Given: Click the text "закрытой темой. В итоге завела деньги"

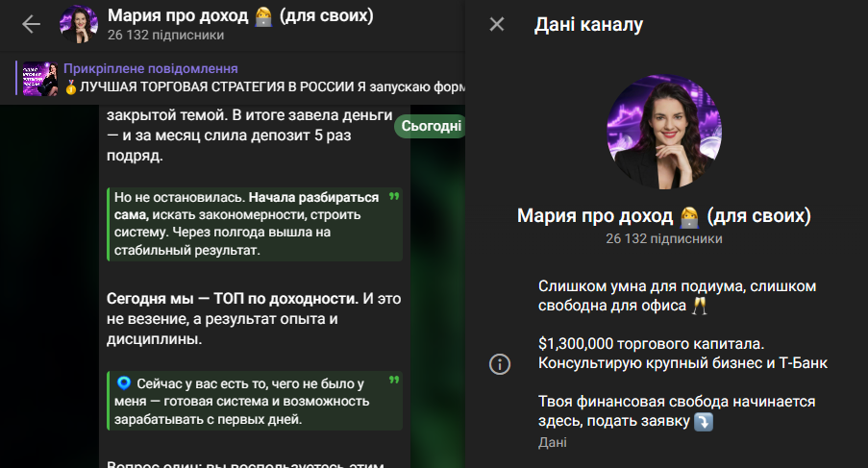Looking at the screenshot, I should 249,115.
